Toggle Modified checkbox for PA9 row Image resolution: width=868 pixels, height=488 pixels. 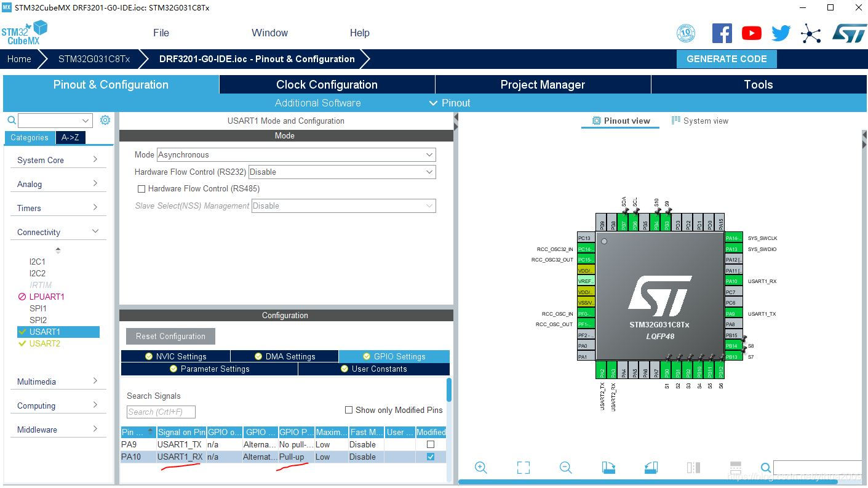[431, 444]
